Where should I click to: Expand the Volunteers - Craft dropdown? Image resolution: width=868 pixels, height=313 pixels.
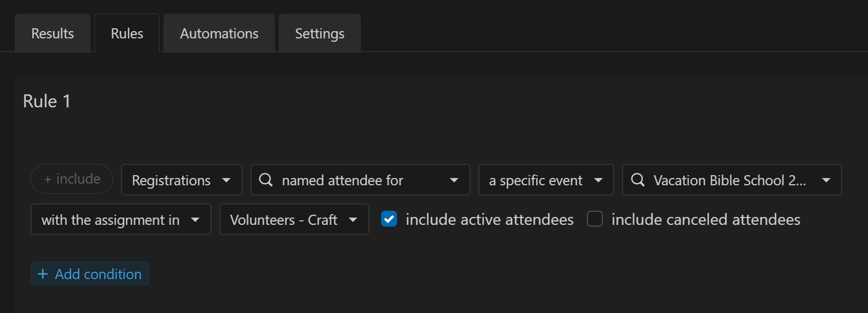tap(294, 219)
